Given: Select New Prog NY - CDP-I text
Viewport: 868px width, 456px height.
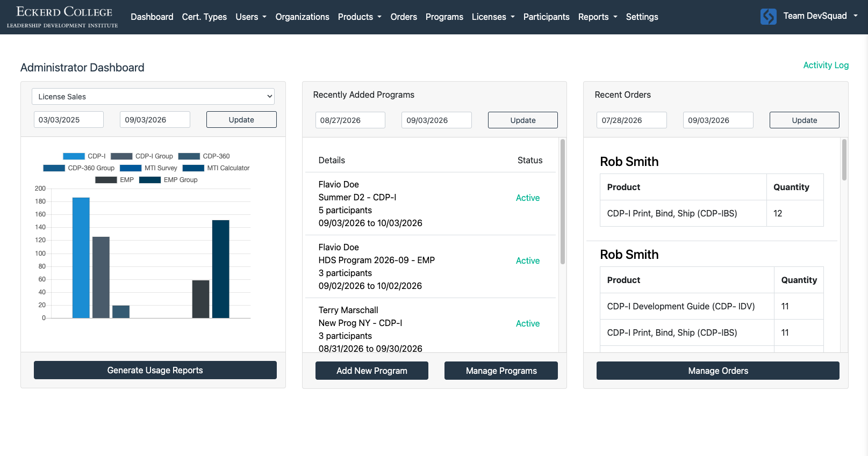Looking at the screenshot, I should [x=361, y=323].
